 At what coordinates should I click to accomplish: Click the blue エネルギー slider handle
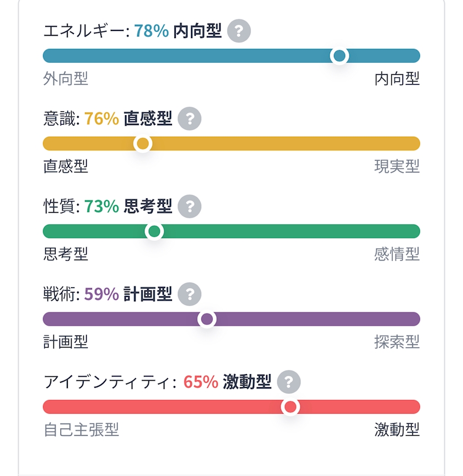(339, 56)
